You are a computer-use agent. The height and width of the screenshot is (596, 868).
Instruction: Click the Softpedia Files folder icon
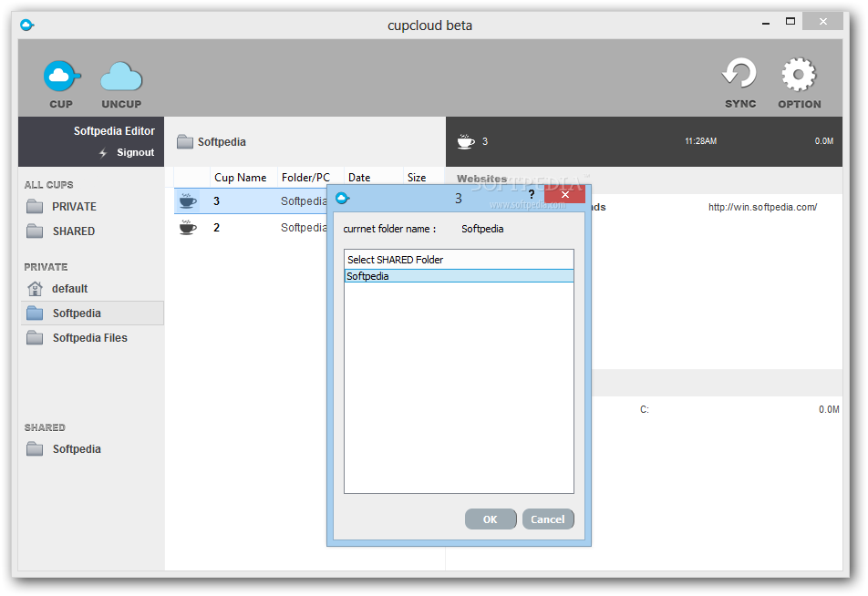coord(35,337)
